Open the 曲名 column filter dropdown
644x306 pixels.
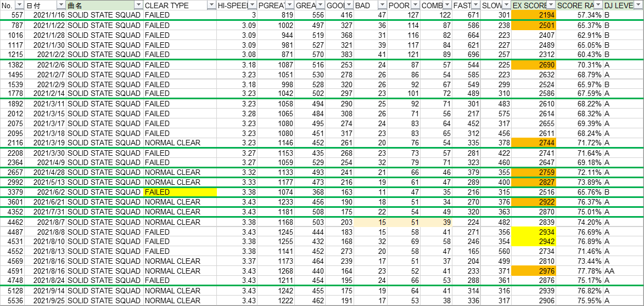139,5
